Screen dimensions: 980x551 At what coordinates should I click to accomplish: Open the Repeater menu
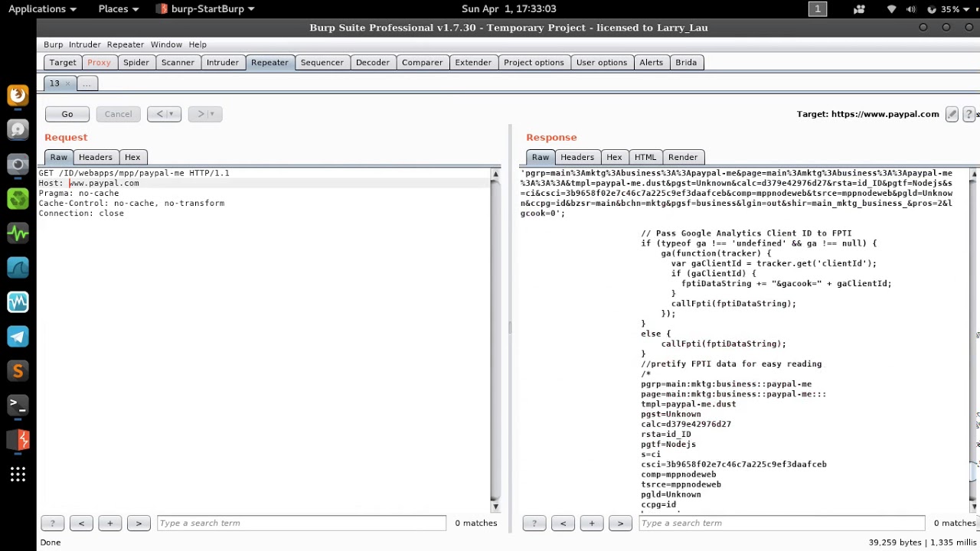126,44
